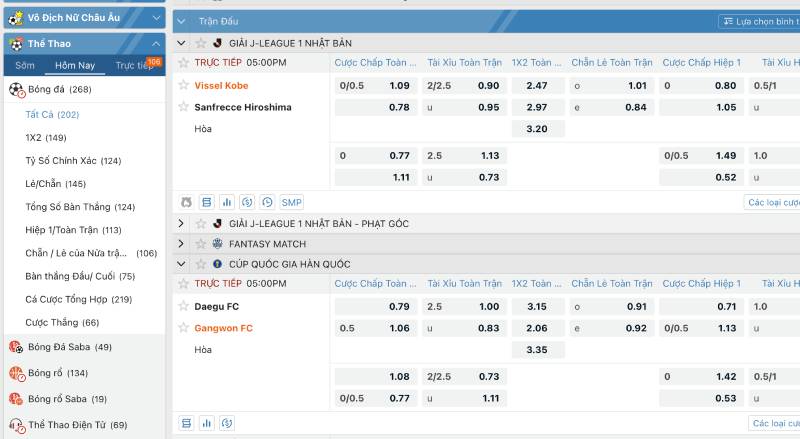
Task: Open the scoreboard icon under Daegu FC match
Action: click(186, 423)
